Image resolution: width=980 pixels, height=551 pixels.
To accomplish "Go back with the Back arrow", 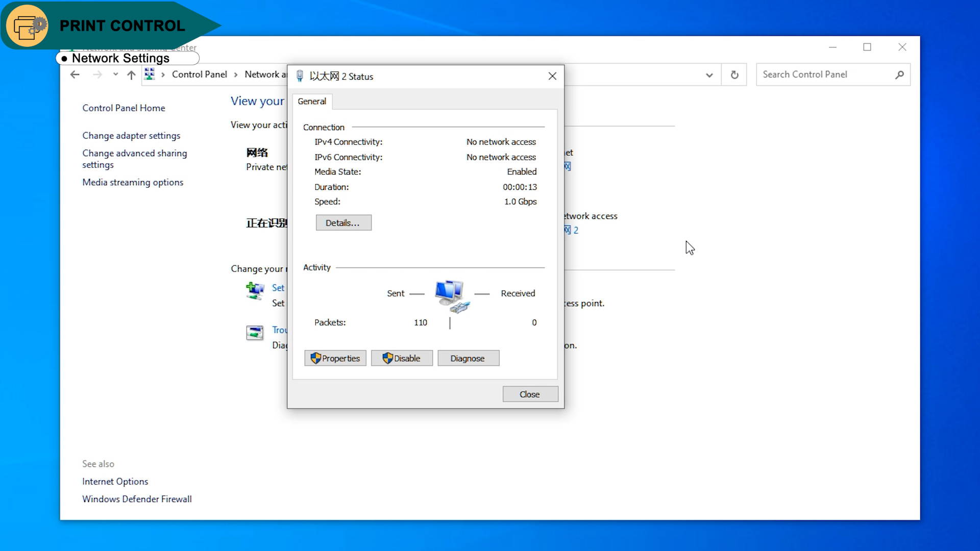I will [x=75, y=74].
